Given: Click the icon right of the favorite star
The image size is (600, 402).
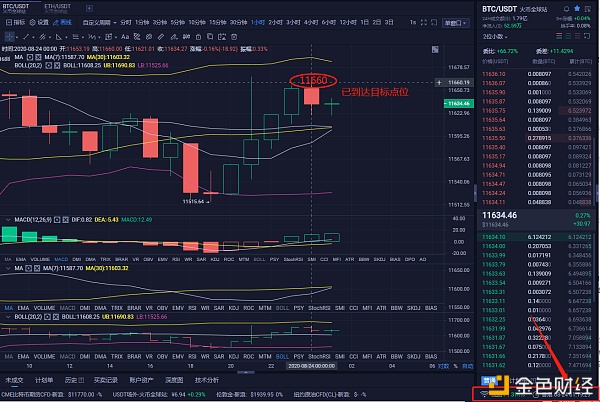Looking at the screenshot, I should click(x=590, y=6).
